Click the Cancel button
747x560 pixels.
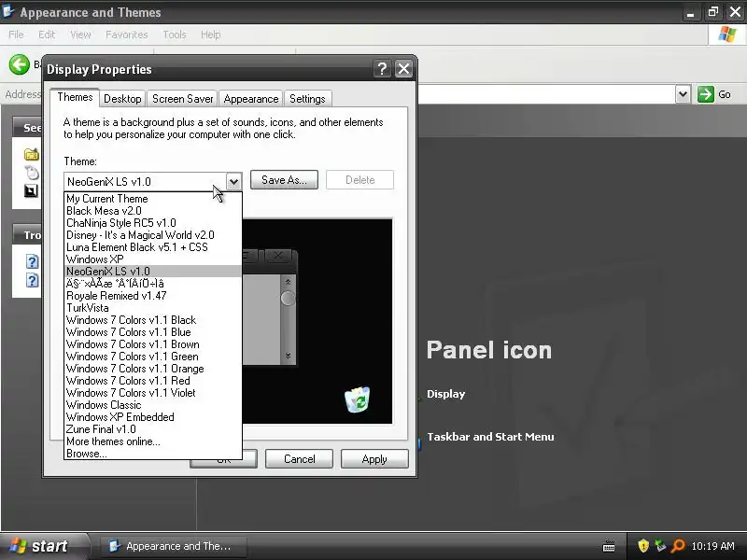[299, 459]
